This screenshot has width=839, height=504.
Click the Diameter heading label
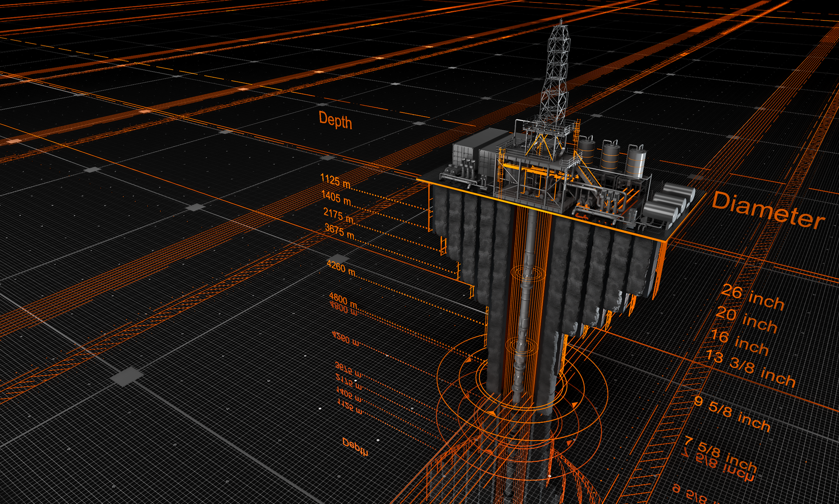[768, 211]
